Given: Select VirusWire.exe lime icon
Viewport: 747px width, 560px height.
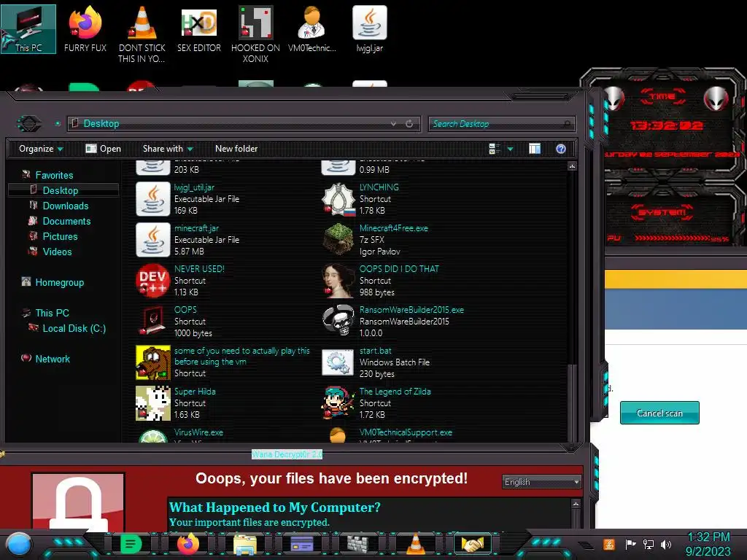Looking at the screenshot, I should point(153,435).
